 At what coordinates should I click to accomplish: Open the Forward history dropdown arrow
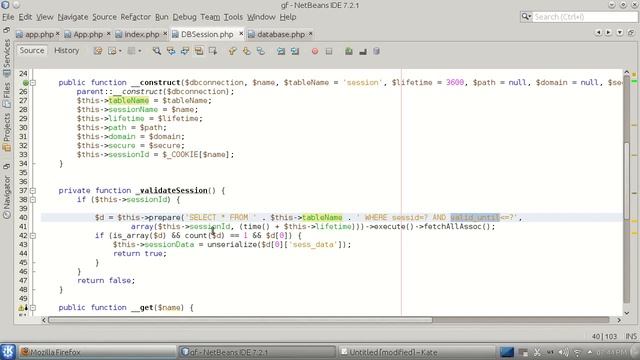120,51
